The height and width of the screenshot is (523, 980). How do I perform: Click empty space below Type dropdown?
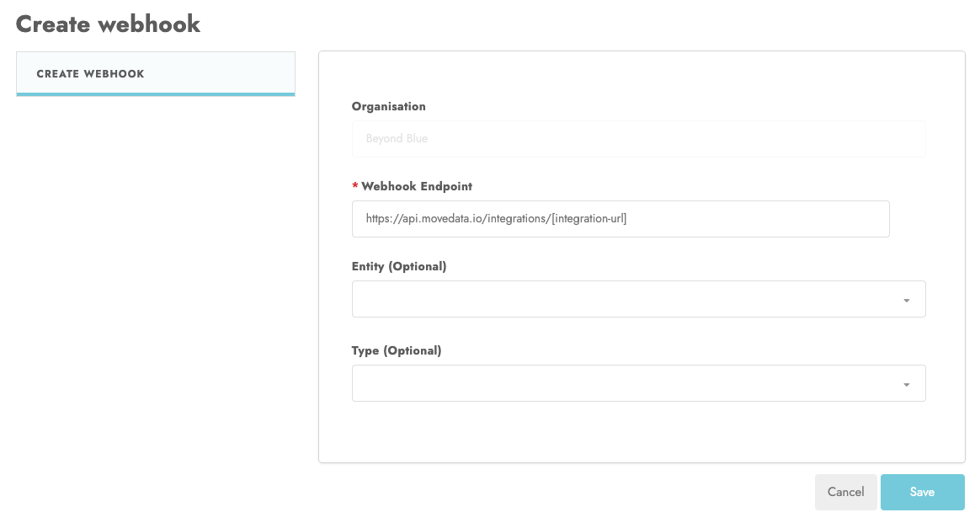pyautogui.click(x=640, y=431)
